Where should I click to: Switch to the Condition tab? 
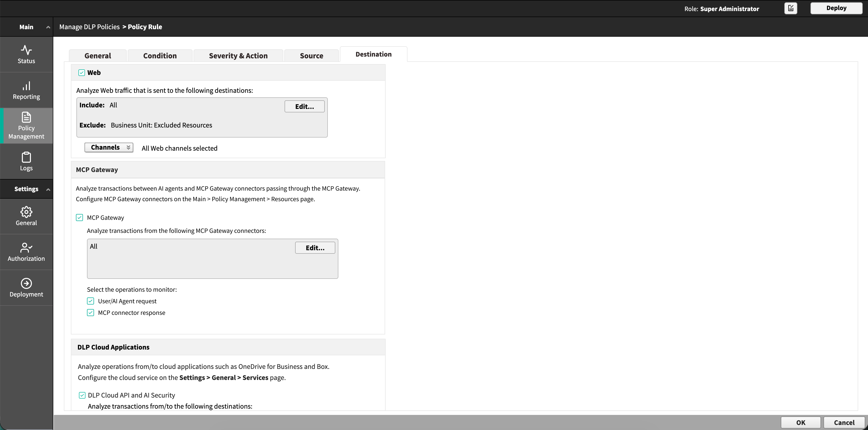click(x=160, y=56)
